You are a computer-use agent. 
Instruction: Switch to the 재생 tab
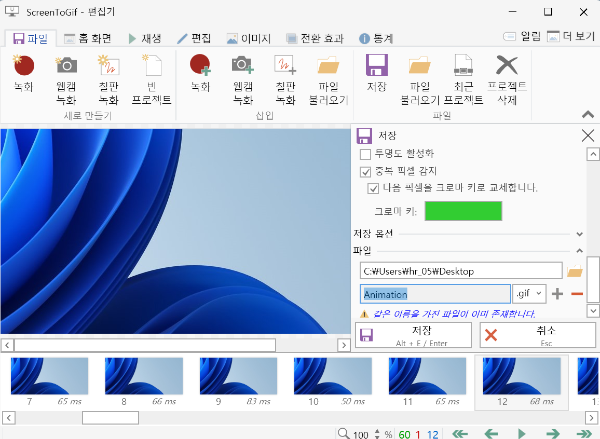[145, 39]
